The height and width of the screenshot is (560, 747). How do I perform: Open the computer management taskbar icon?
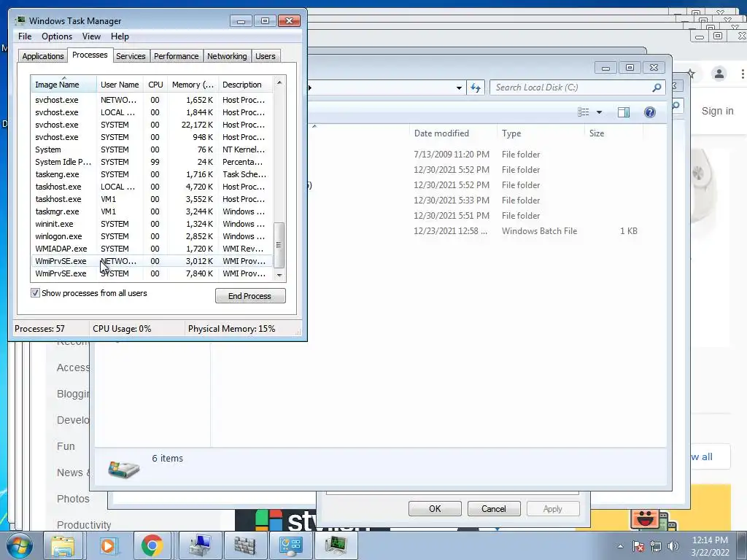coord(200,545)
